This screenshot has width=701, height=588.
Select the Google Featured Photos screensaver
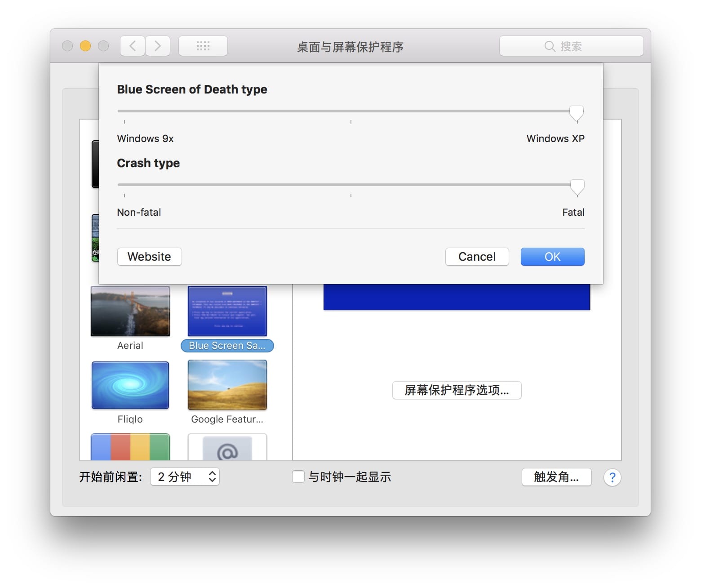[227, 385]
